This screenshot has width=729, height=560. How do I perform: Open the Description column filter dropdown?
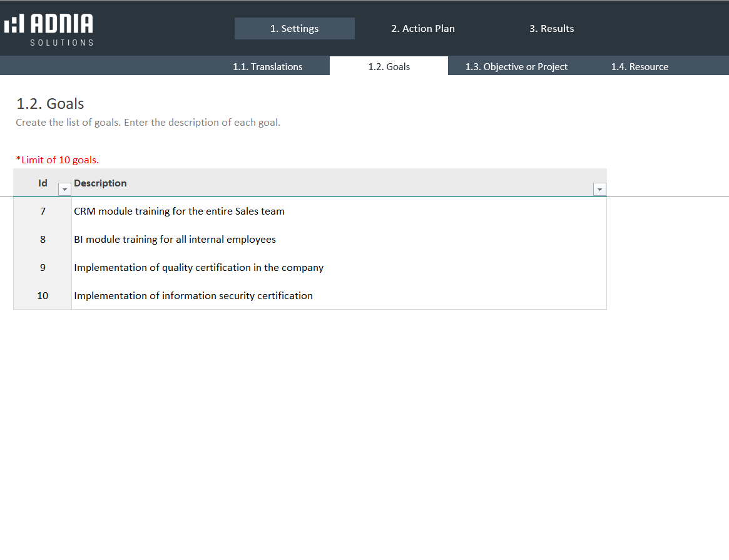click(x=599, y=190)
